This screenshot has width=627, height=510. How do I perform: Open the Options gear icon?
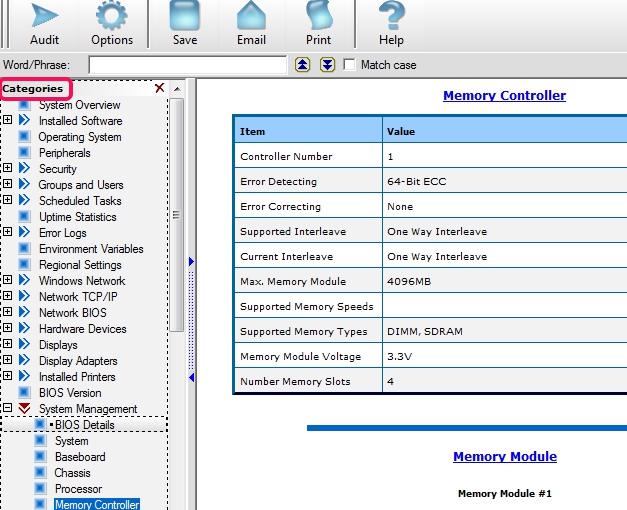click(x=112, y=16)
